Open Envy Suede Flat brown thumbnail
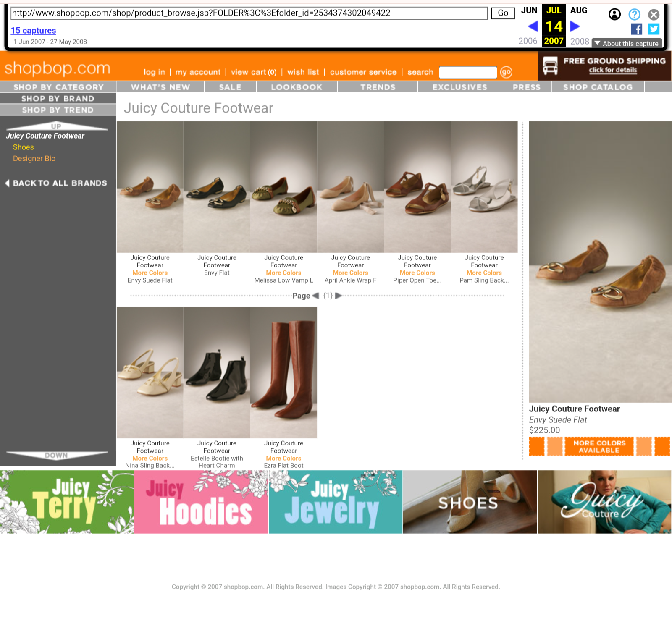 click(x=150, y=187)
